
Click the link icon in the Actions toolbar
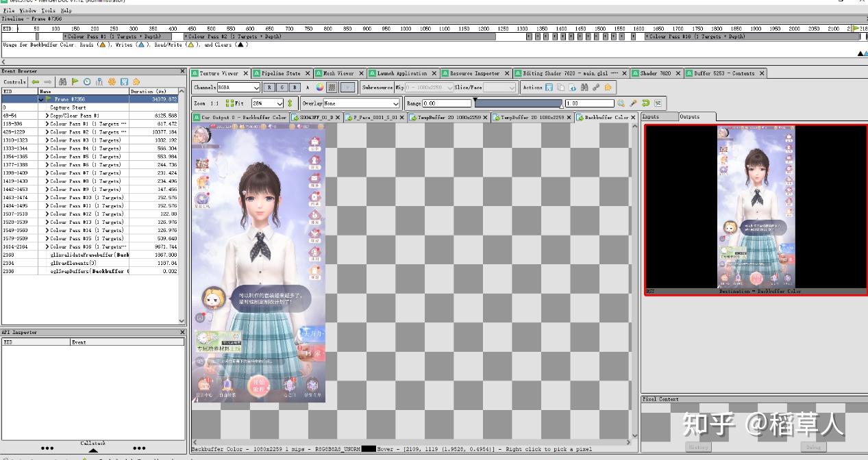(596, 88)
